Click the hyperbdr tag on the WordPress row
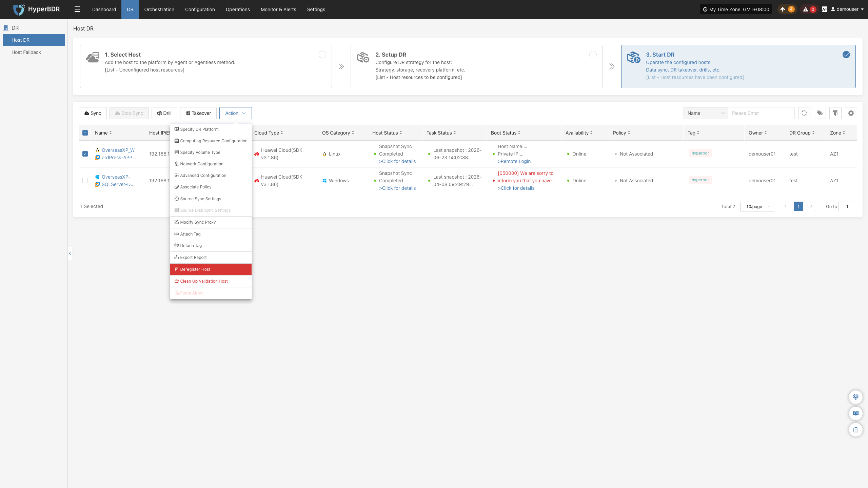The image size is (868, 488). click(700, 153)
